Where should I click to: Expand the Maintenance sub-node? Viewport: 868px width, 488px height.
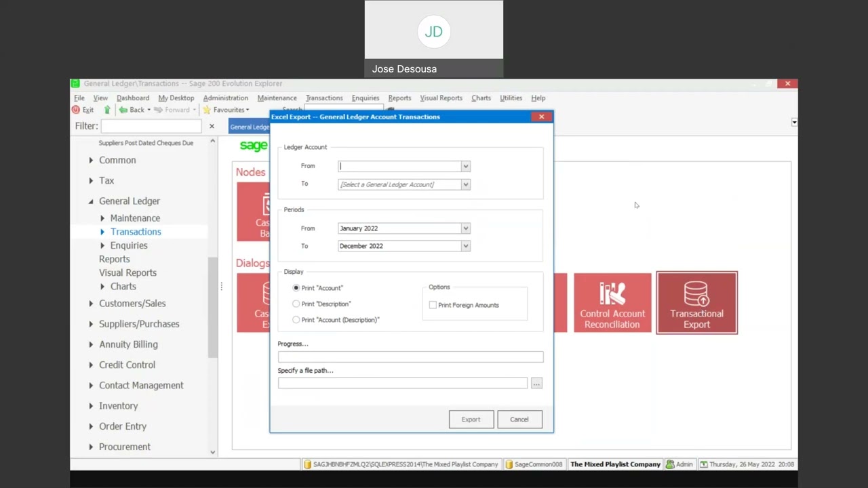[x=102, y=218]
